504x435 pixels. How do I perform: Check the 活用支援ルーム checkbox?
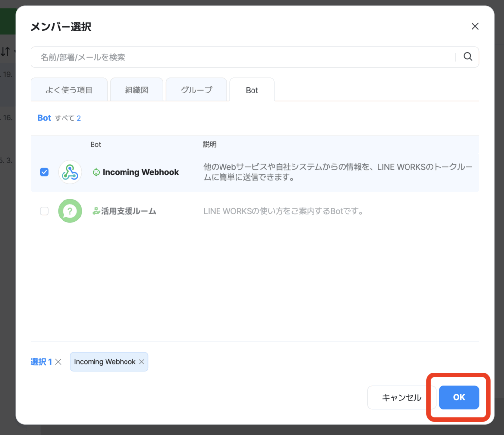(44, 211)
